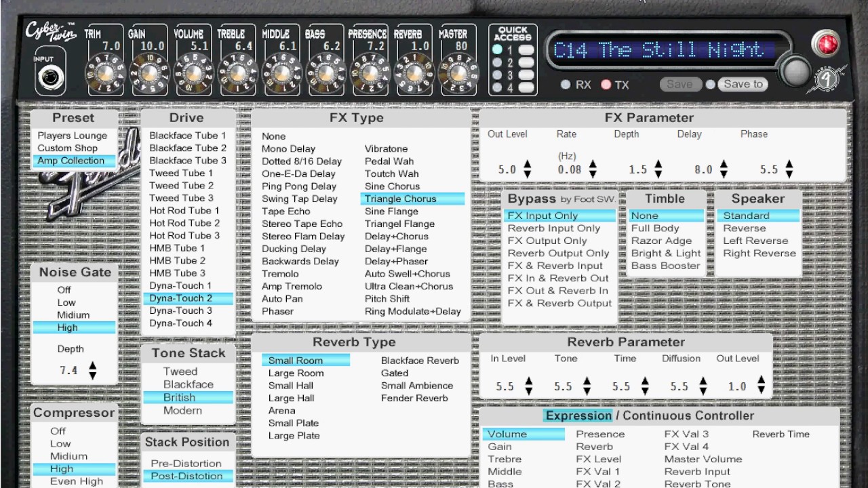The height and width of the screenshot is (488, 868).
Task: Select Left Reverse speaker
Action: (755, 241)
